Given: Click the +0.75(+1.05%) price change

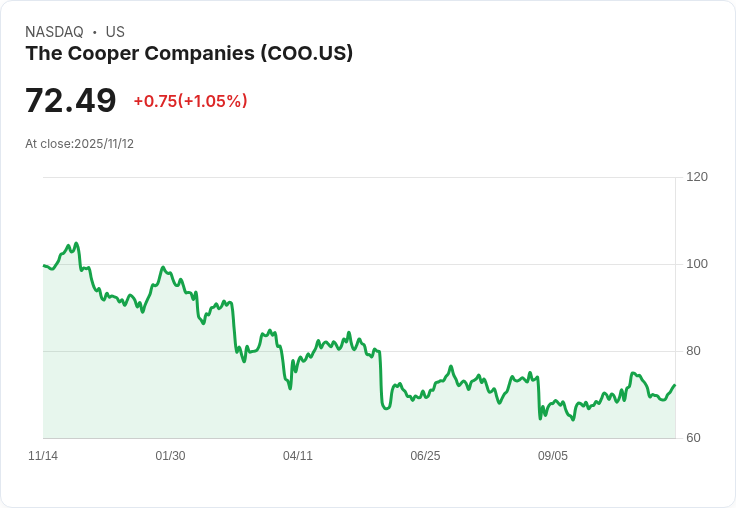Looking at the screenshot, I should pyautogui.click(x=190, y=101).
